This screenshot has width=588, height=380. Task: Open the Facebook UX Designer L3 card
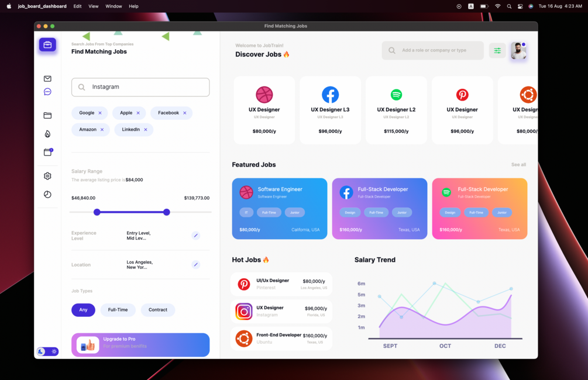pyautogui.click(x=330, y=110)
